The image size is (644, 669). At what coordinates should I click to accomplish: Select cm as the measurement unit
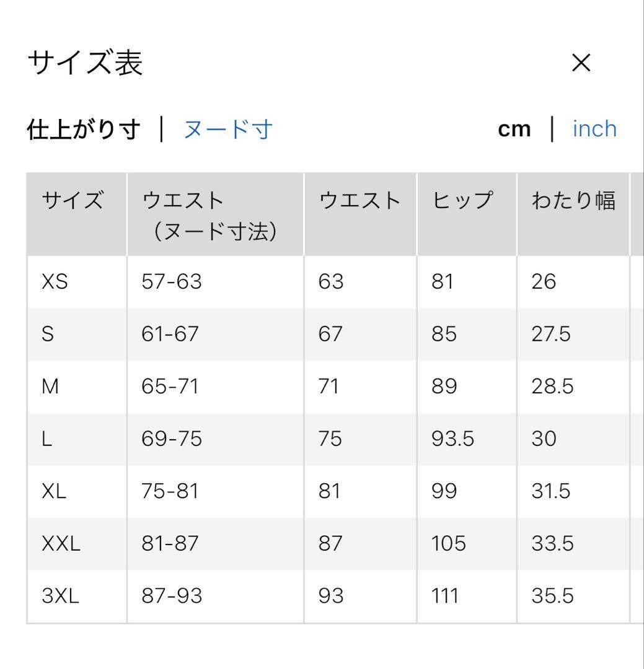[x=515, y=128]
